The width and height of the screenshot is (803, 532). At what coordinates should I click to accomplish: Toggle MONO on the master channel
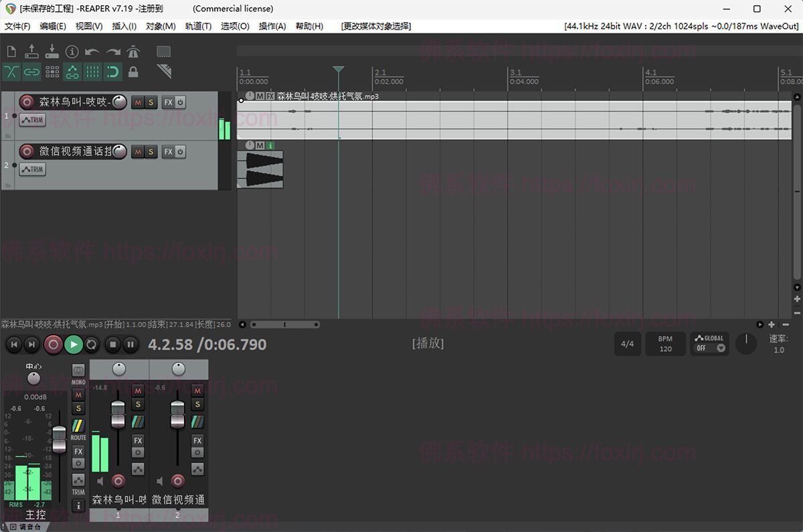point(78,370)
